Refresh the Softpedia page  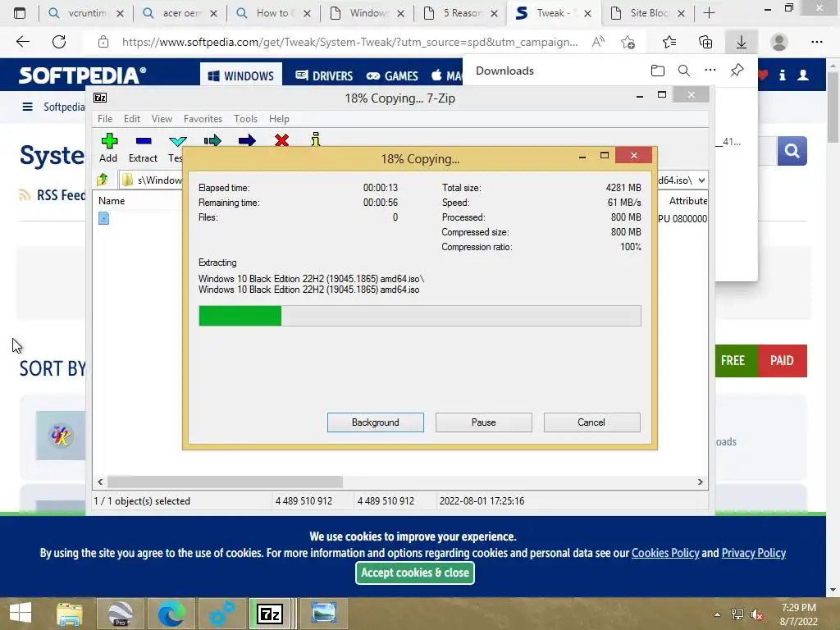pyautogui.click(x=59, y=42)
